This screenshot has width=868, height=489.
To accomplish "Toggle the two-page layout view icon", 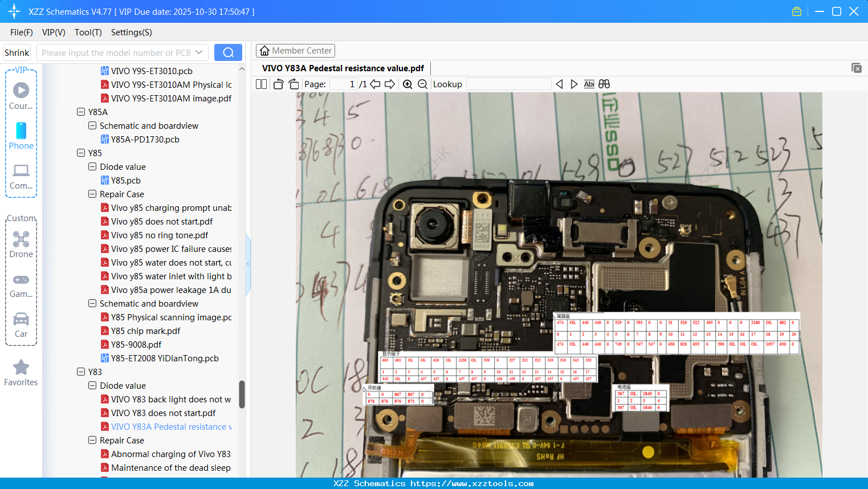I will pos(261,84).
